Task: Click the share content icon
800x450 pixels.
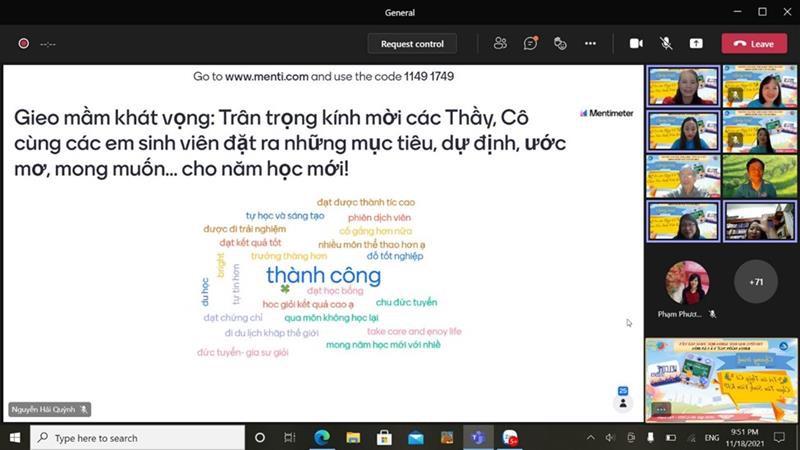Action: tap(696, 43)
